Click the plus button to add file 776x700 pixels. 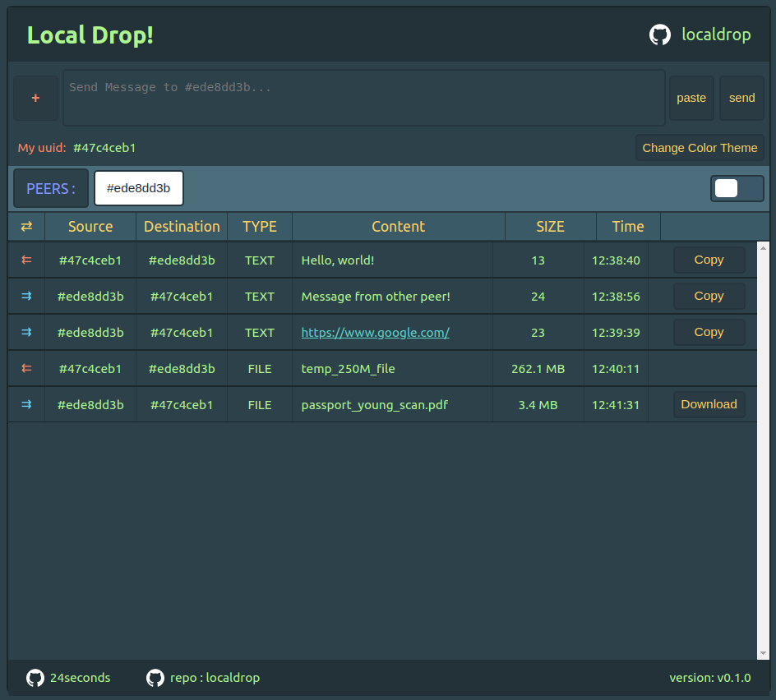pos(35,98)
